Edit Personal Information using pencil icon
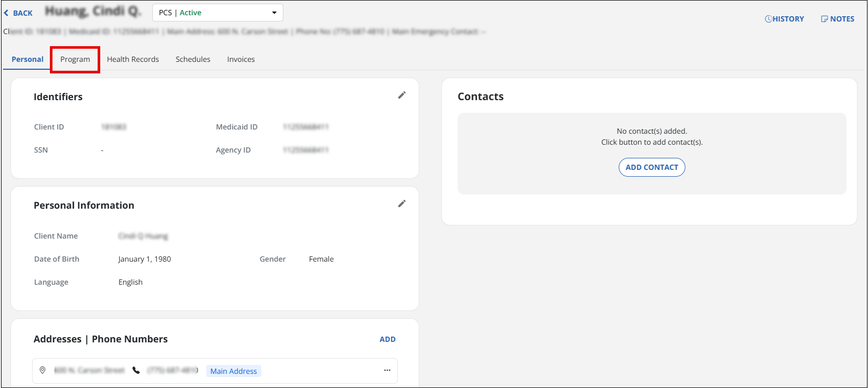 pyautogui.click(x=401, y=203)
